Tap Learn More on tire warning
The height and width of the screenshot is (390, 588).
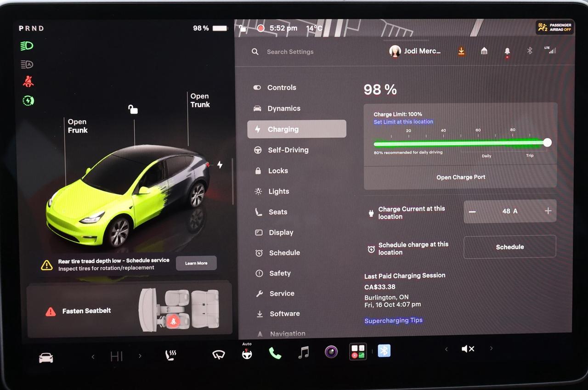click(196, 263)
